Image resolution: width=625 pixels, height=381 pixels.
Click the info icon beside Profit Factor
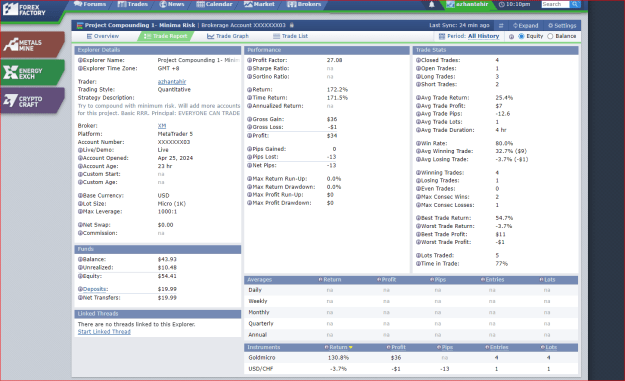[x=249, y=60]
